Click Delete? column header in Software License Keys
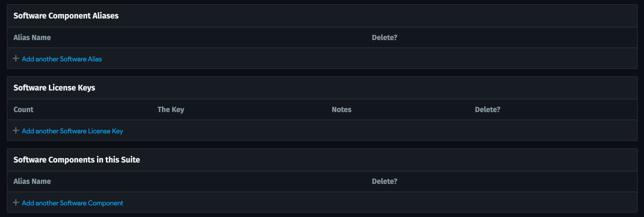The width and height of the screenshot is (644, 217). pos(488,109)
